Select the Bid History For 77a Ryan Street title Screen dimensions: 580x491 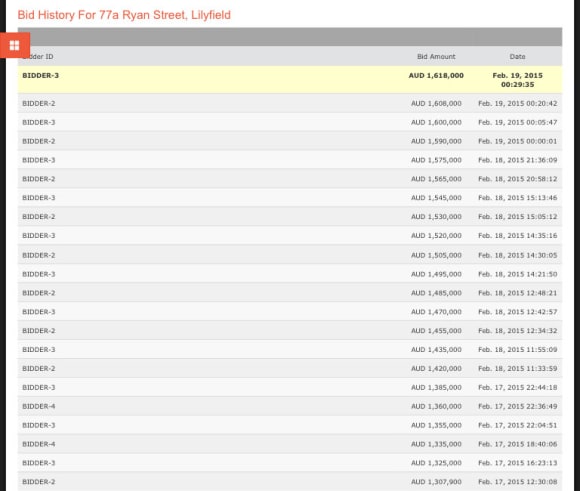[124, 15]
